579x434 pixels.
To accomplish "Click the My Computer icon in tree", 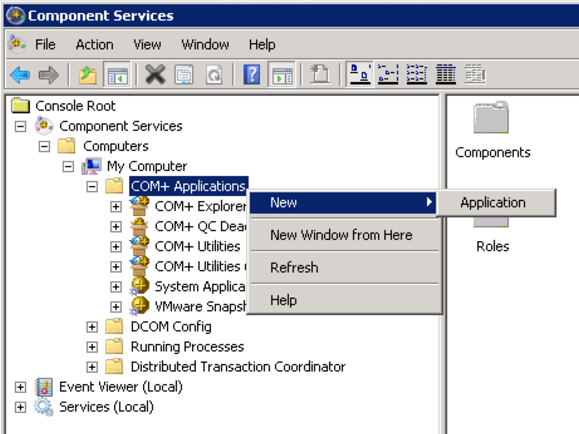I will coord(91,166).
